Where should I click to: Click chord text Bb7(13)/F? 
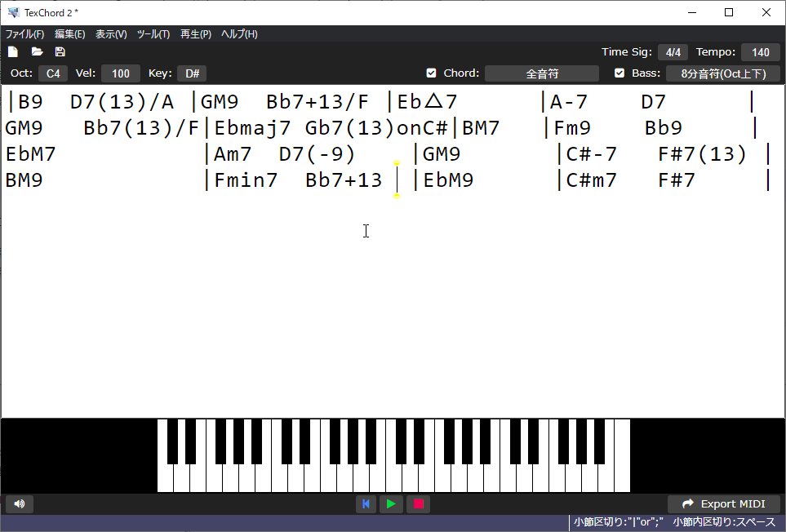pyautogui.click(x=141, y=128)
